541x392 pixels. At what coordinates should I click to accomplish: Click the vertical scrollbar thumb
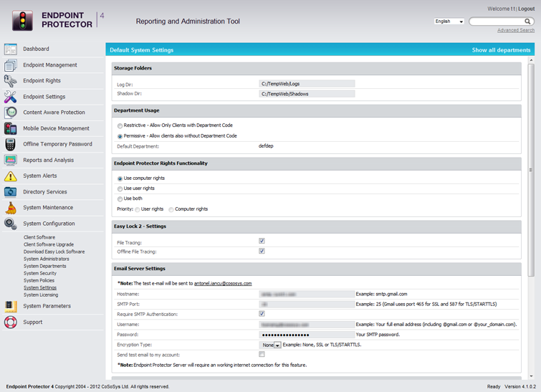[531, 170]
